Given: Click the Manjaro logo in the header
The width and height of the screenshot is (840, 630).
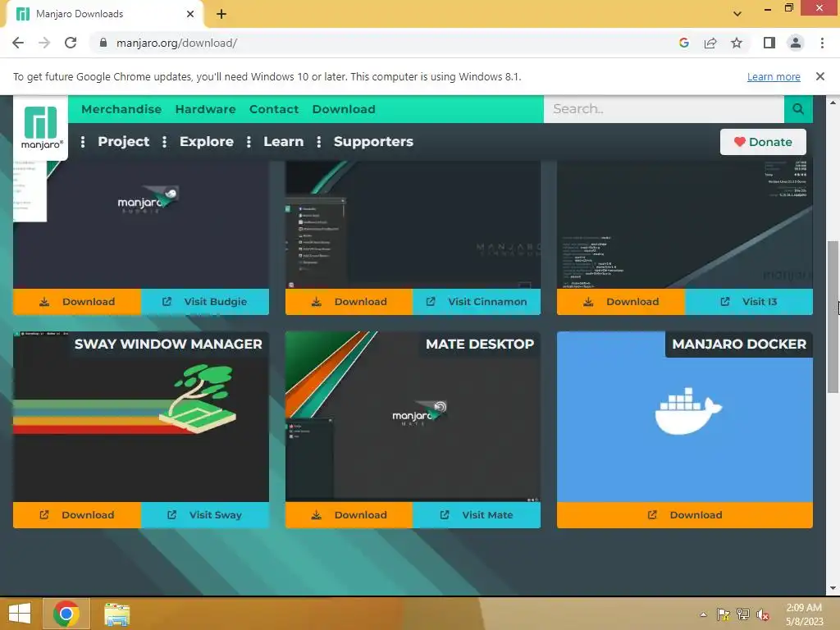Looking at the screenshot, I should click(41, 127).
